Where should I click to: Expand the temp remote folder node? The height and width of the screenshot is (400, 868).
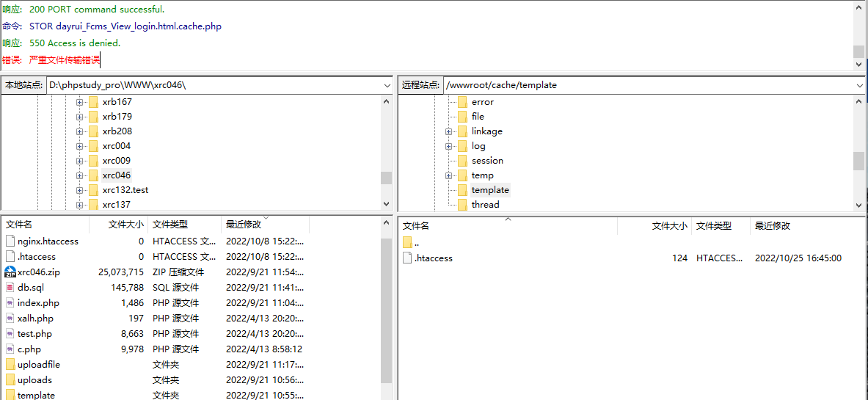[448, 175]
